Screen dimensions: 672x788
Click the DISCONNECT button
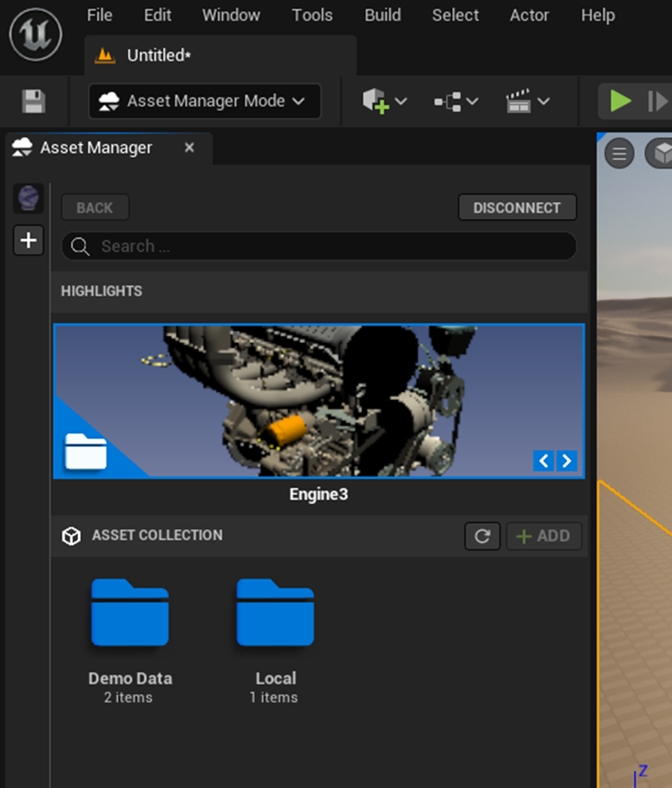point(517,208)
